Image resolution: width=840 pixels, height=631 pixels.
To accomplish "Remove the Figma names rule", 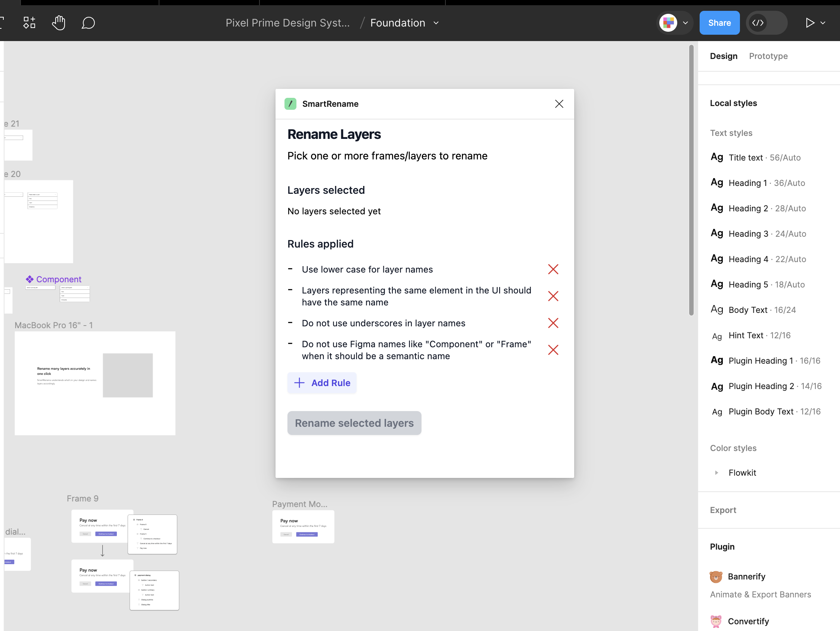I will 553,350.
